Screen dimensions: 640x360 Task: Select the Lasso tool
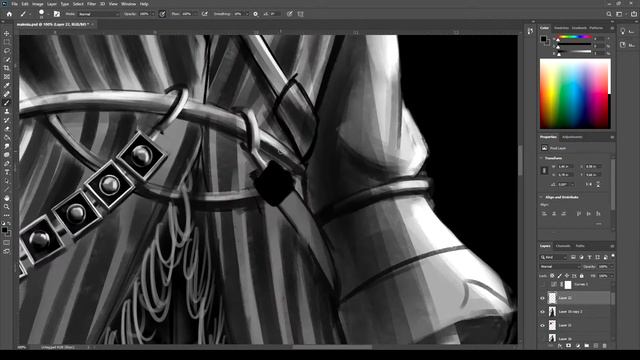coord(7,51)
